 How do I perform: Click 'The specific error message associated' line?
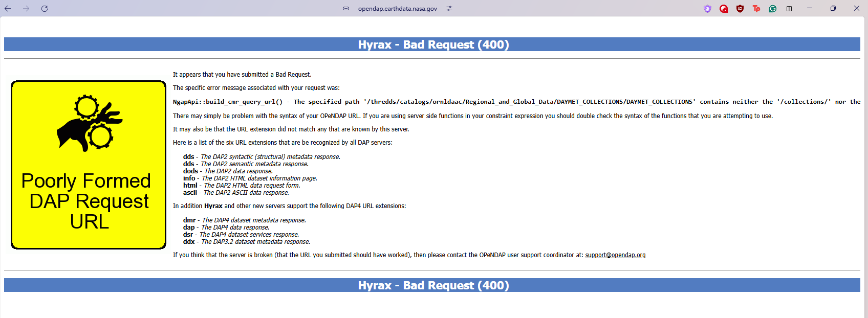[256, 88]
